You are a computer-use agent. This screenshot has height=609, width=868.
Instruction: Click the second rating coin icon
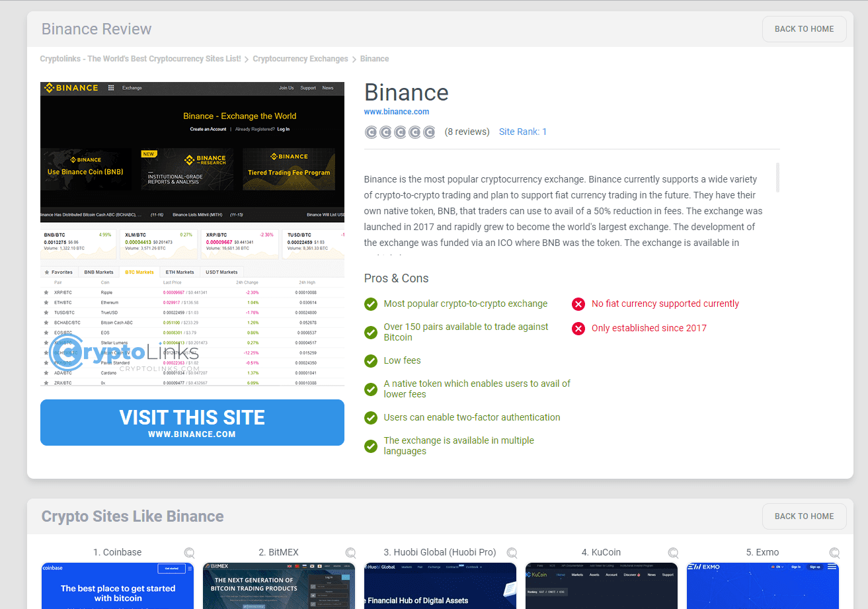click(x=385, y=132)
